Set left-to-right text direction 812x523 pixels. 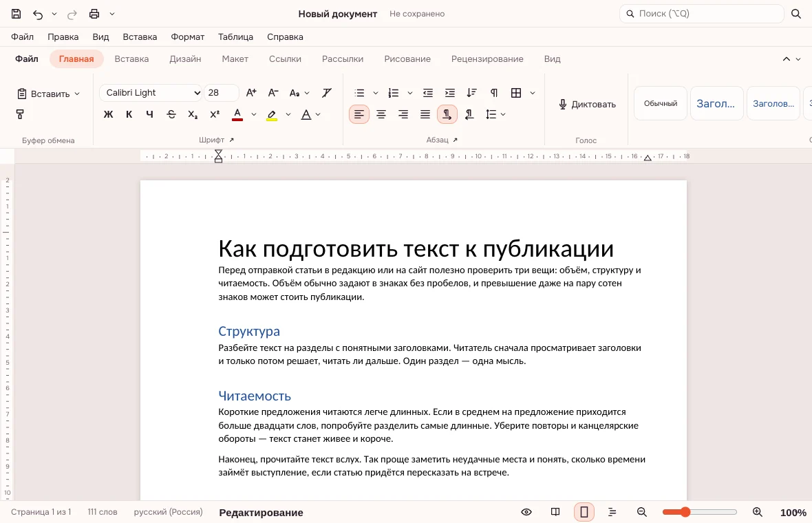[x=447, y=114]
